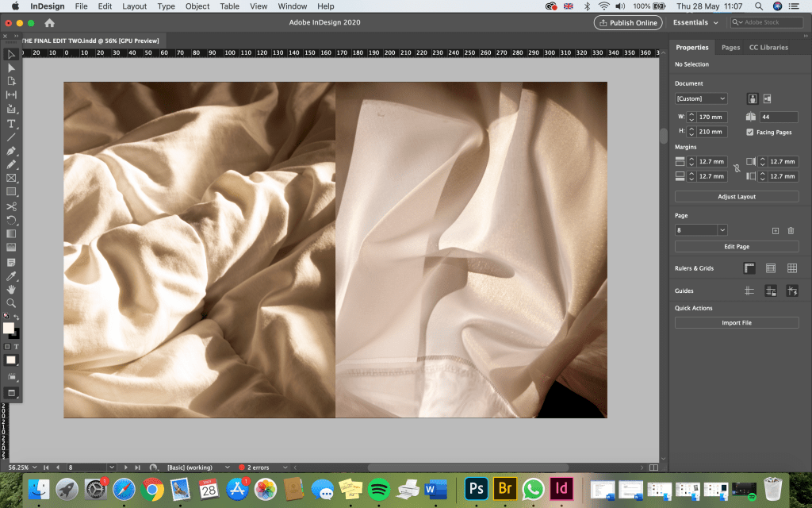
Task: Open the [Custom] document preset dropdown
Action: pos(701,98)
